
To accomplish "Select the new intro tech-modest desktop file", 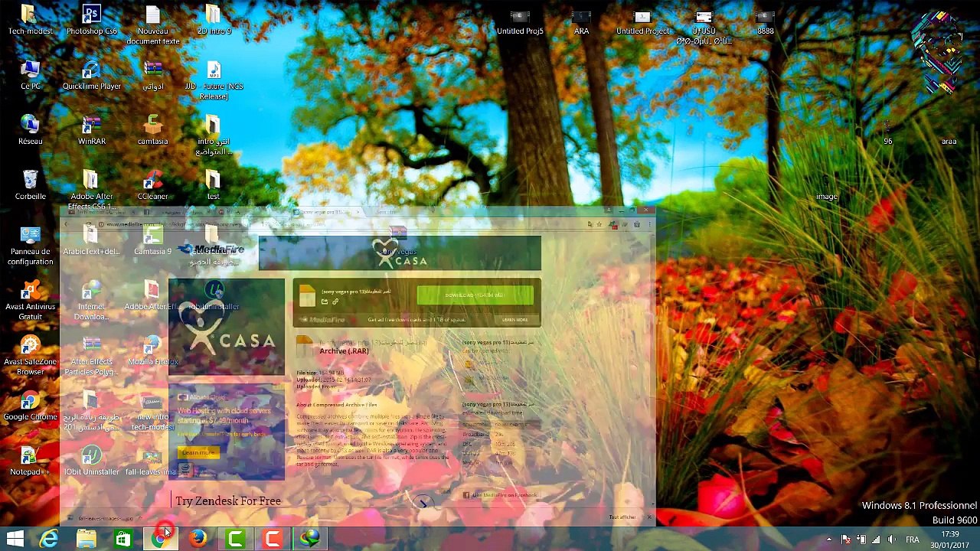I will [x=152, y=411].
